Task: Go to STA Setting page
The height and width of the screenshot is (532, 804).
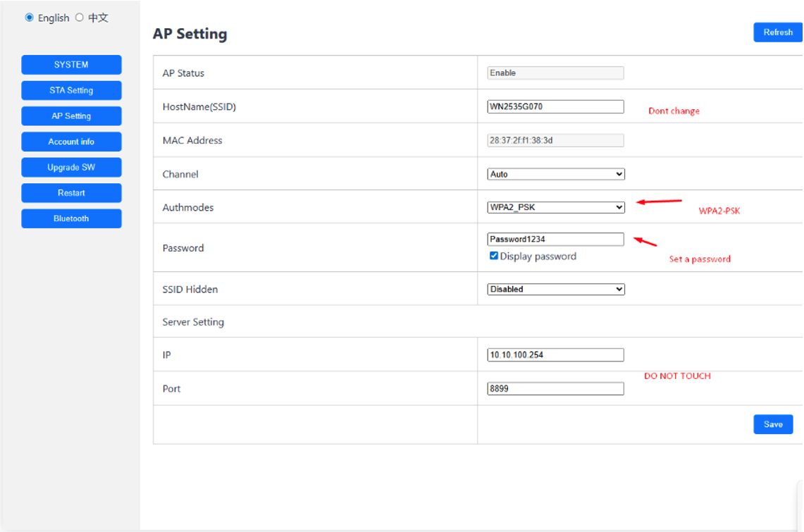Action: click(71, 90)
